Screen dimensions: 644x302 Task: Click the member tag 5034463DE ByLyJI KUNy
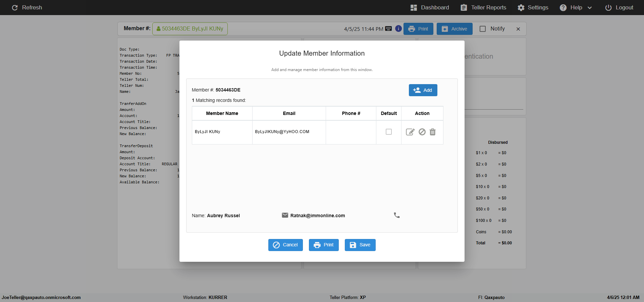[x=190, y=29]
